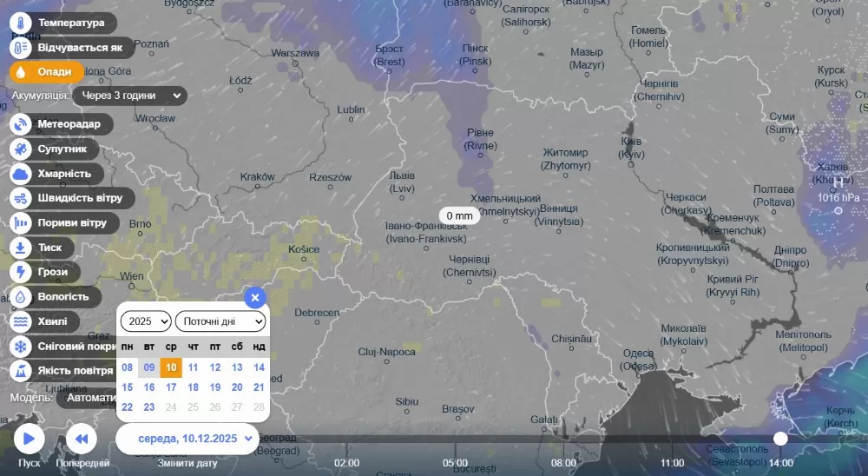The image size is (868, 476).
Task: Enable the Тиск pressure layer
Action: point(21,248)
